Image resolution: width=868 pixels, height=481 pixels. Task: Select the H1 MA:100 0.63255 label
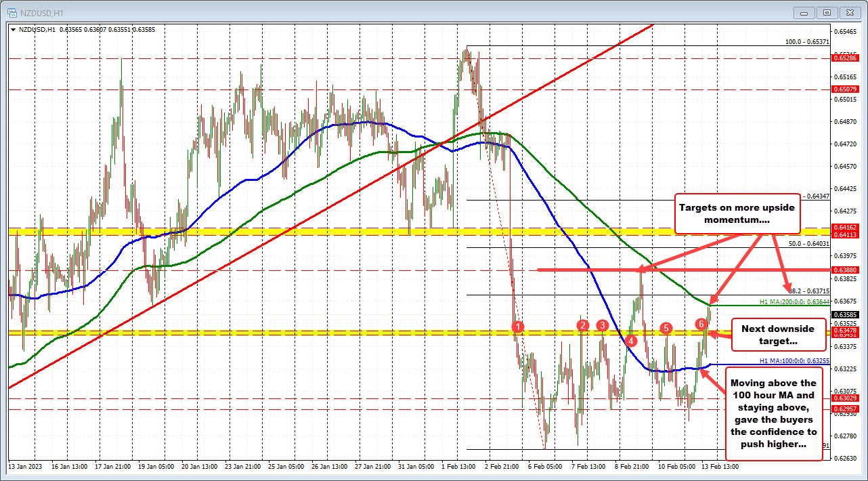[793, 362]
